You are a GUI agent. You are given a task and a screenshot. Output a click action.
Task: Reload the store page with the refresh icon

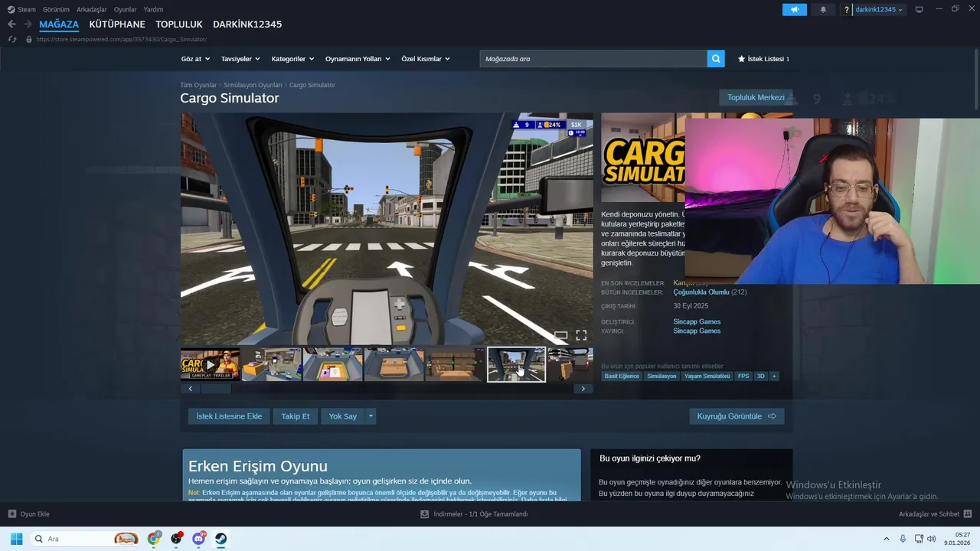12,39
